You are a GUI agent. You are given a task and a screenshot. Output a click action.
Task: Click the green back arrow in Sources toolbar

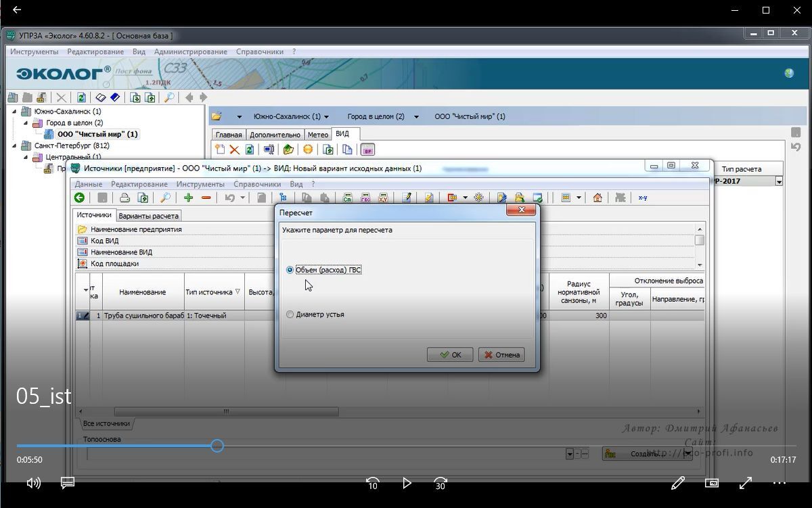(x=80, y=198)
